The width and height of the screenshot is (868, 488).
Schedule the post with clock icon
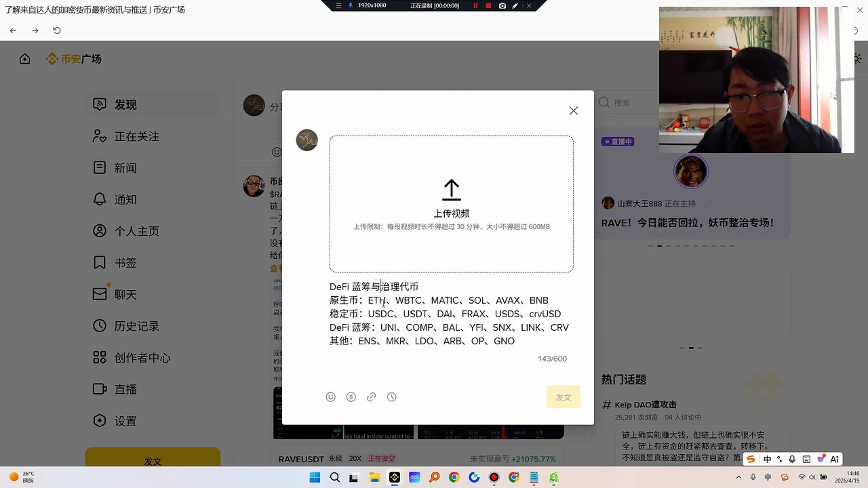(x=392, y=397)
